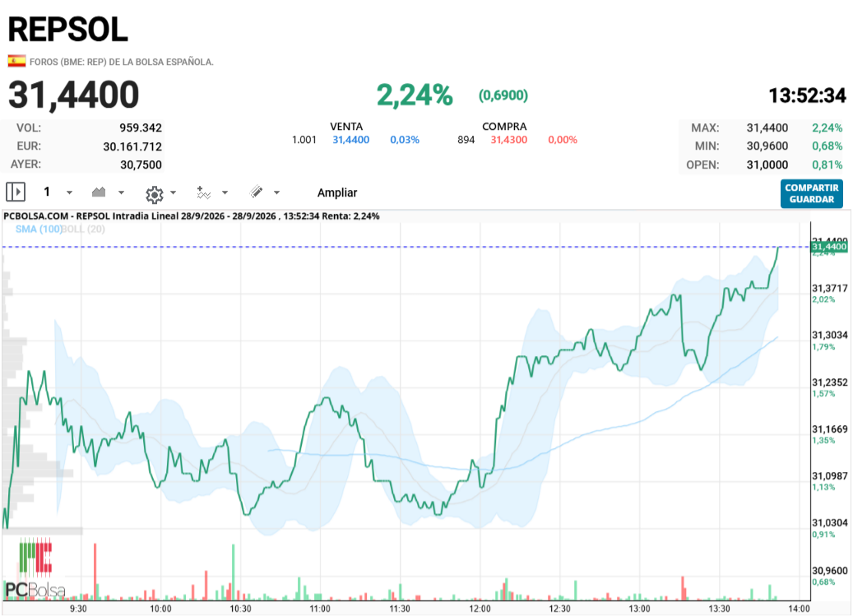Image resolution: width=853 pixels, height=616 pixels.
Task: Open the Foros de la bolsa española link
Action: [121, 62]
